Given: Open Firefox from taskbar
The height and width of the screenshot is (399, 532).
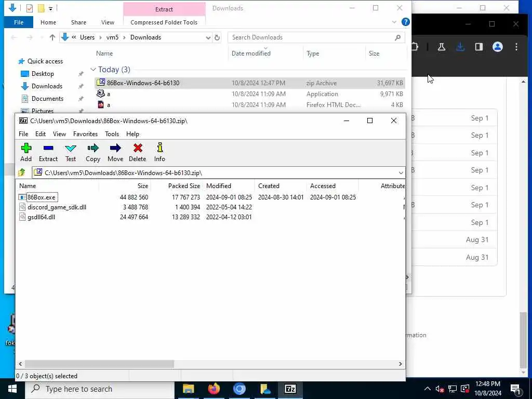Looking at the screenshot, I should tap(214, 389).
